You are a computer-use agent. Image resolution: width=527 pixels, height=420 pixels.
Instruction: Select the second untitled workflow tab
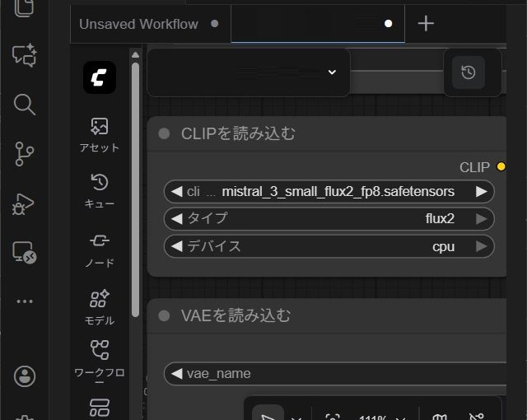point(318,24)
